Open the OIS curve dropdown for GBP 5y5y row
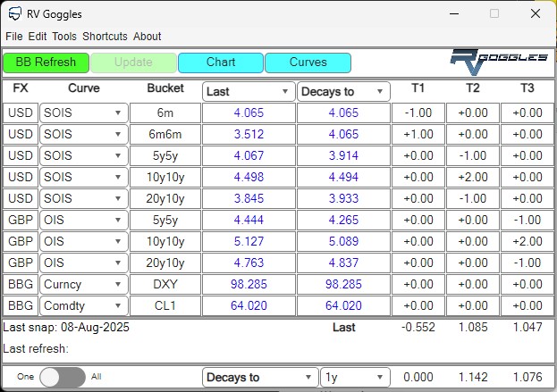 click(x=84, y=220)
